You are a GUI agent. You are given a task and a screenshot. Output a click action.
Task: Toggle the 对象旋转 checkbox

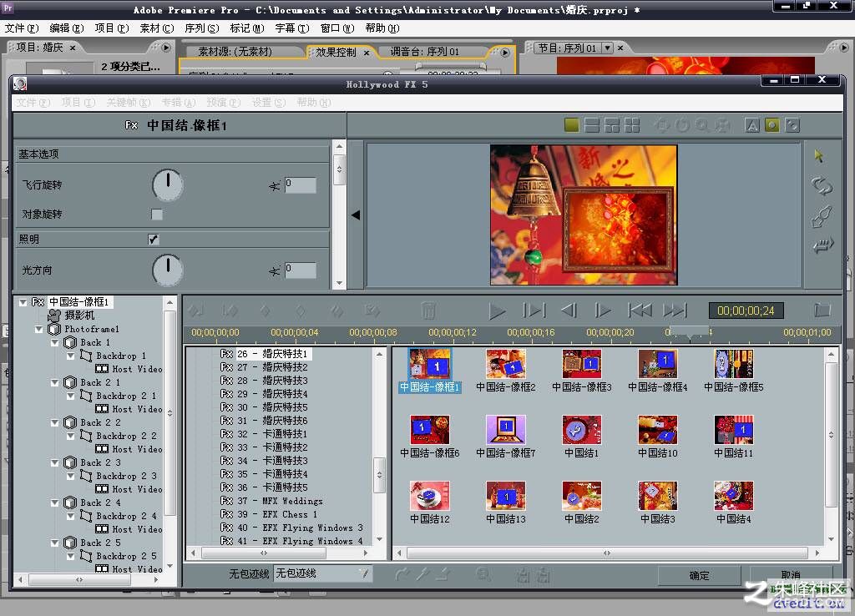157,215
